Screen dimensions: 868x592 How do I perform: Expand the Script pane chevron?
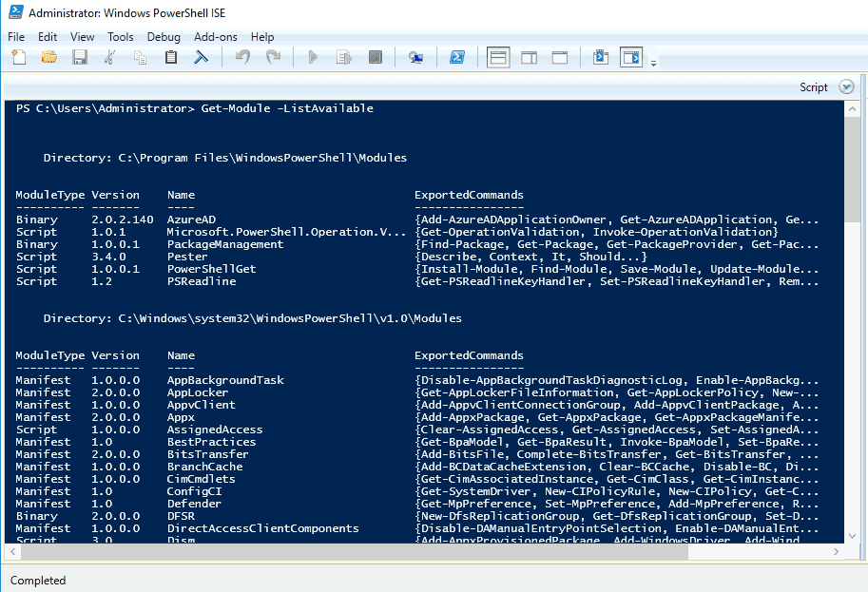[846, 86]
